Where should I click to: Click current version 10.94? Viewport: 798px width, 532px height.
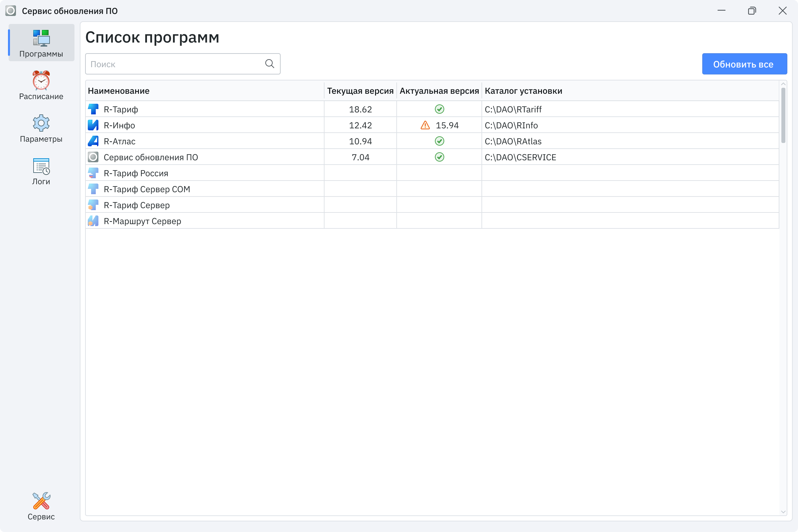tap(360, 142)
